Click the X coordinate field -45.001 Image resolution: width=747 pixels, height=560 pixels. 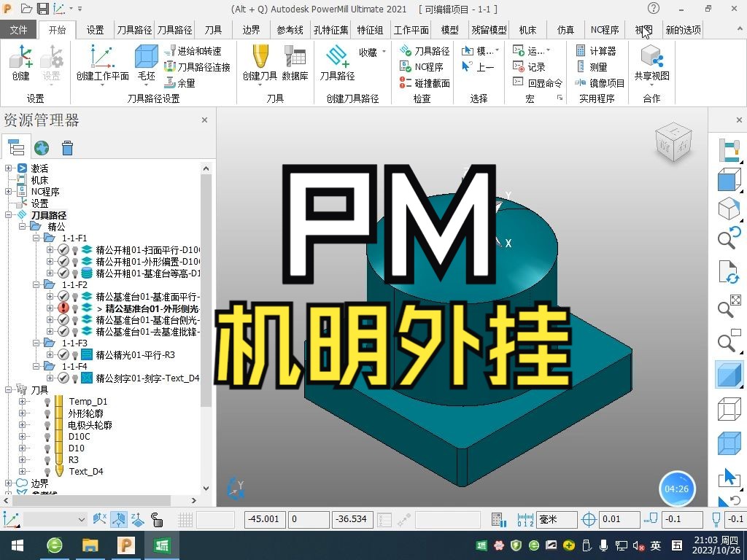point(266,519)
